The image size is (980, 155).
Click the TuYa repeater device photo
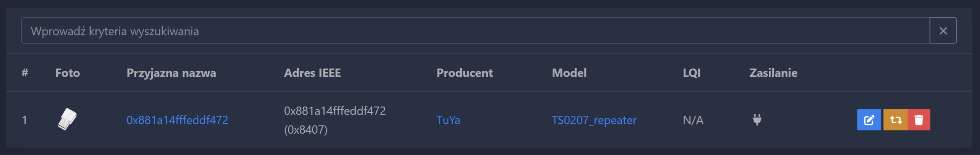pyautogui.click(x=67, y=119)
